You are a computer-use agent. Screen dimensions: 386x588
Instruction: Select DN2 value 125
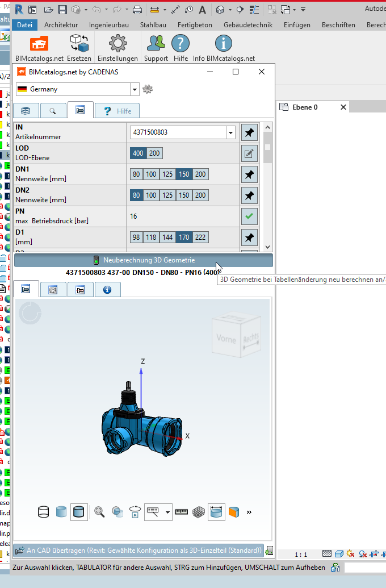coord(167,195)
